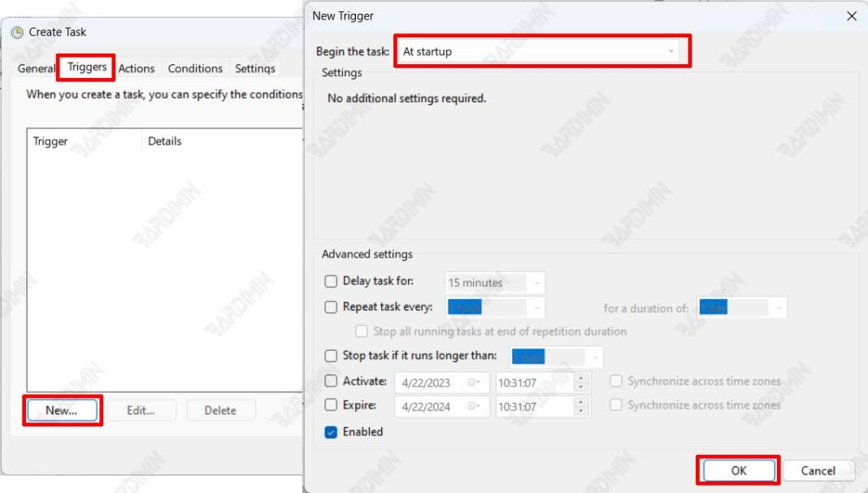Select the General tab

pyautogui.click(x=37, y=69)
